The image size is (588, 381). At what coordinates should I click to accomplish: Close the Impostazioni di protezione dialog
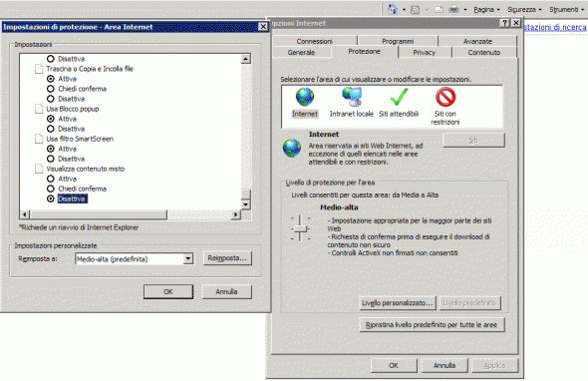[x=263, y=27]
